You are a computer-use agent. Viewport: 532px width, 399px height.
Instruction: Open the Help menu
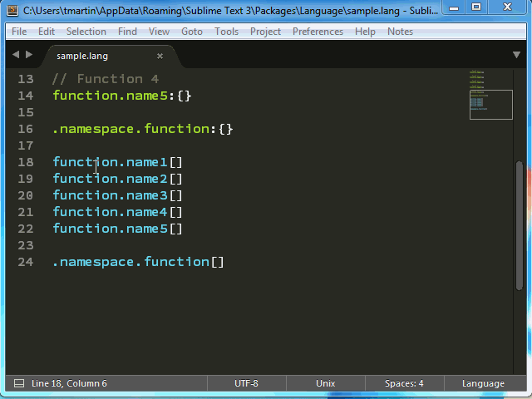pos(365,32)
